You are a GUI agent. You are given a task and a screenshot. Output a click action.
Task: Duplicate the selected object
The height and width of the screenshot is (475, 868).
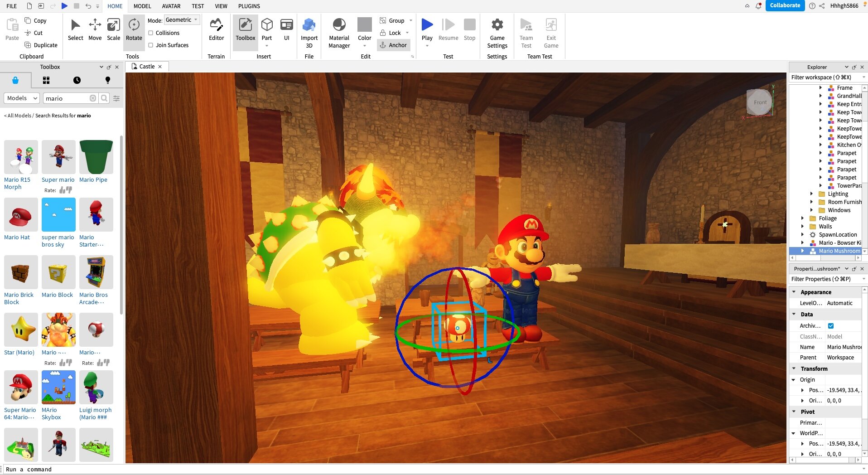(41, 45)
